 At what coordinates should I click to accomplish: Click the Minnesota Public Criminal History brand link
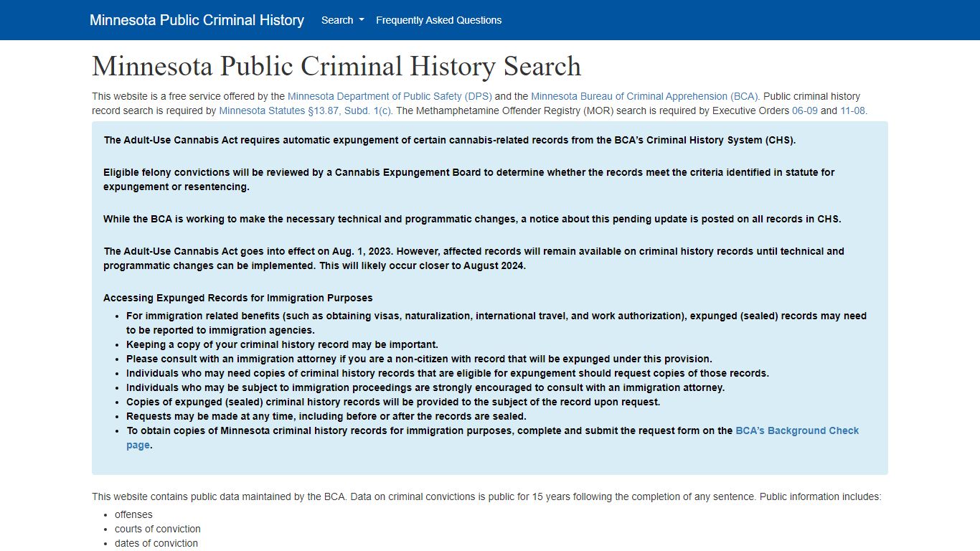click(x=197, y=20)
